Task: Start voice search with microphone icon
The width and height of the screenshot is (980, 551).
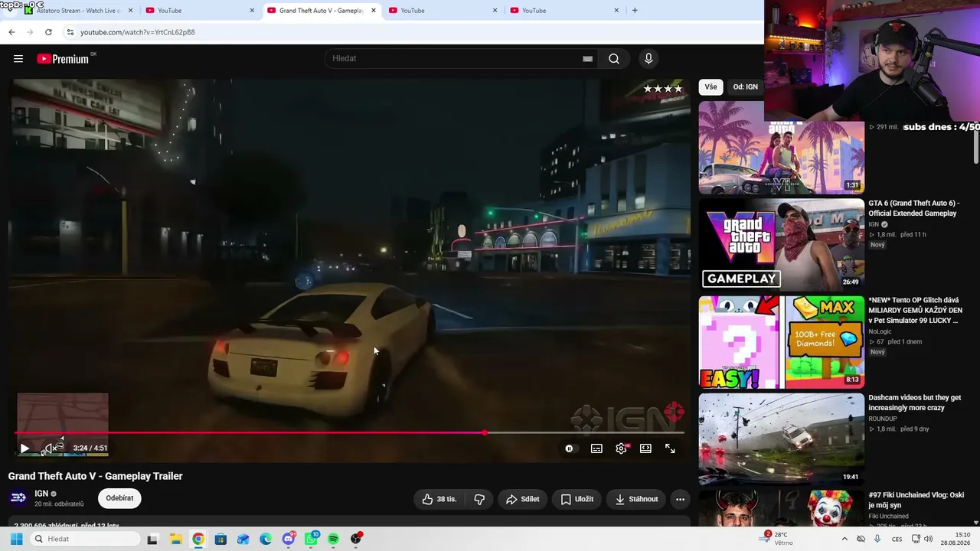Action: [x=648, y=59]
